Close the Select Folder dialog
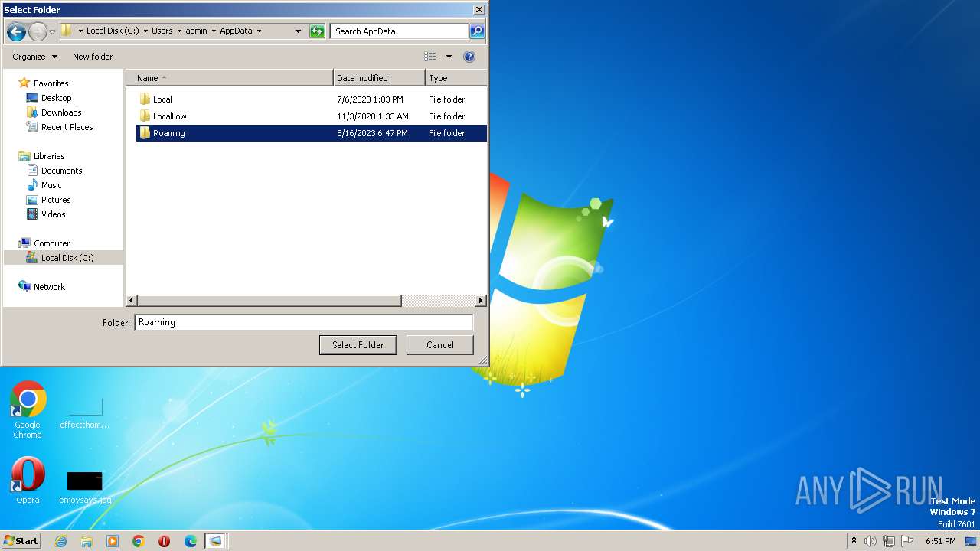 click(479, 10)
